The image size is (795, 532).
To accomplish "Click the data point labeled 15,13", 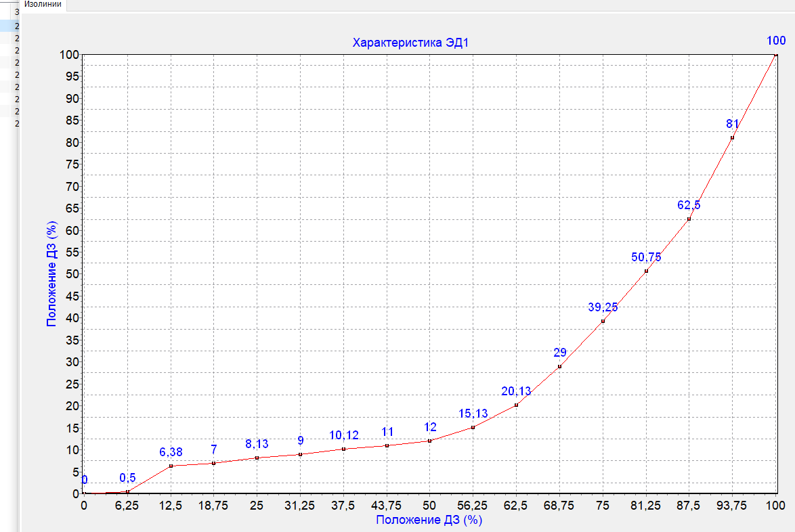I will click(473, 427).
